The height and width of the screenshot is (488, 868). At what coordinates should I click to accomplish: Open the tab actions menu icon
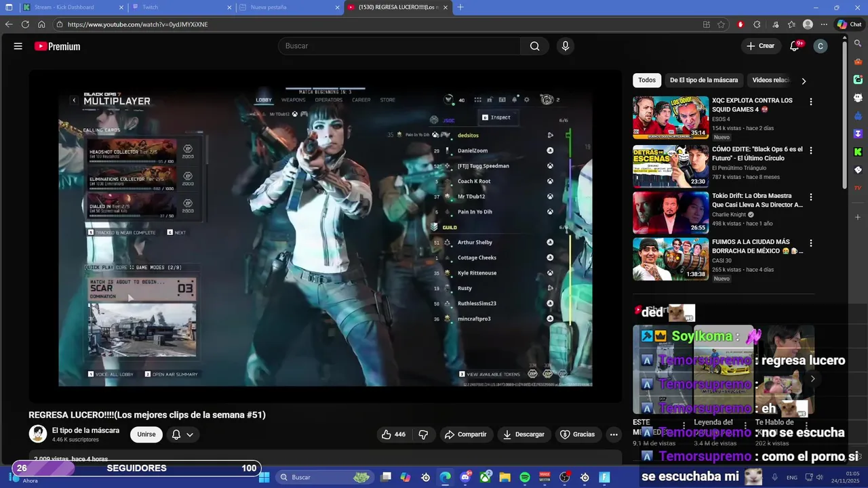[9, 7]
